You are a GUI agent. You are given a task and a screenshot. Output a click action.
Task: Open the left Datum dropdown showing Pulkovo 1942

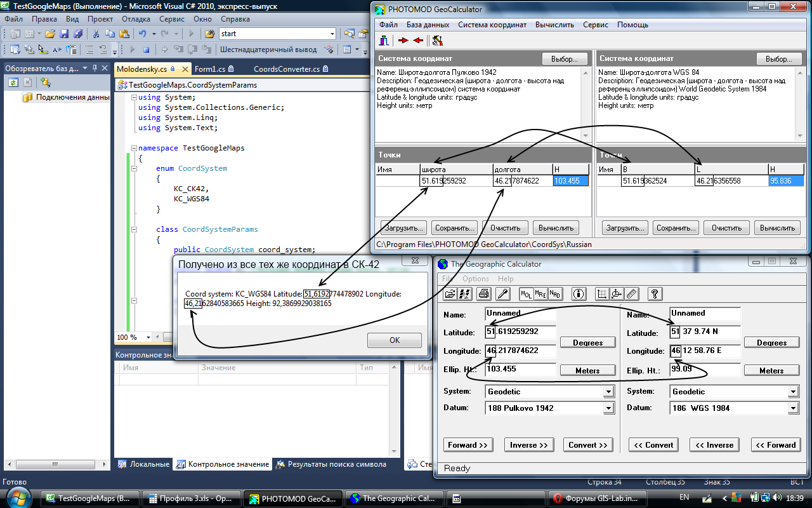tap(608, 408)
